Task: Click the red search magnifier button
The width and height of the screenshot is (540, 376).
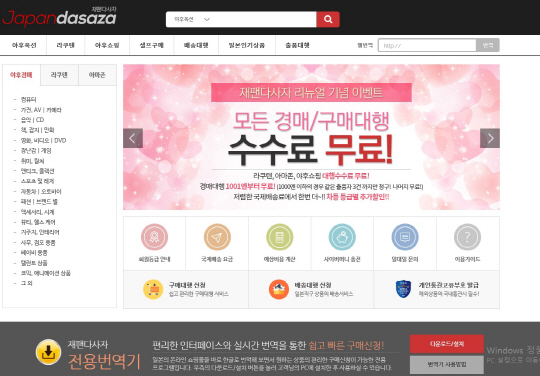Action: pos(328,19)
